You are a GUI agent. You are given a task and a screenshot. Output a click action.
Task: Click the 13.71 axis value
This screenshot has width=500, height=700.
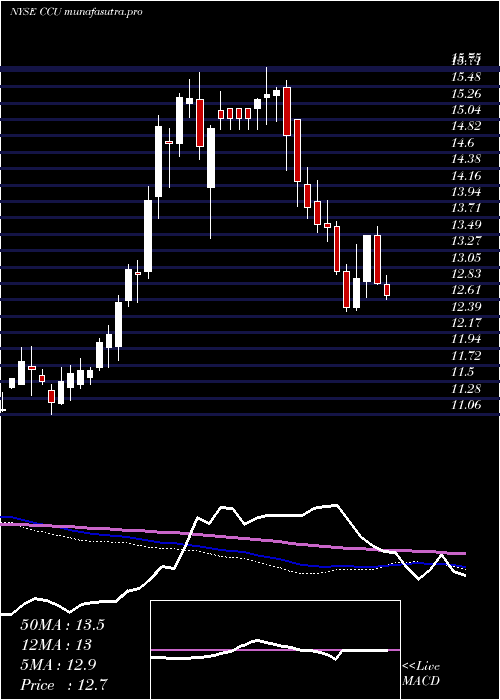pyautogui.click(x=466, y=208)
